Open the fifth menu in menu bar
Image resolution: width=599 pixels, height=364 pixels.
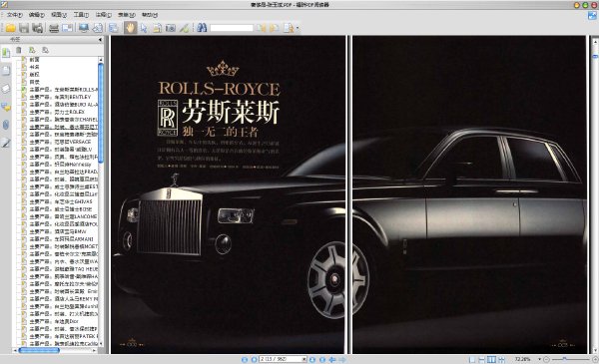[x=103, y=15]
